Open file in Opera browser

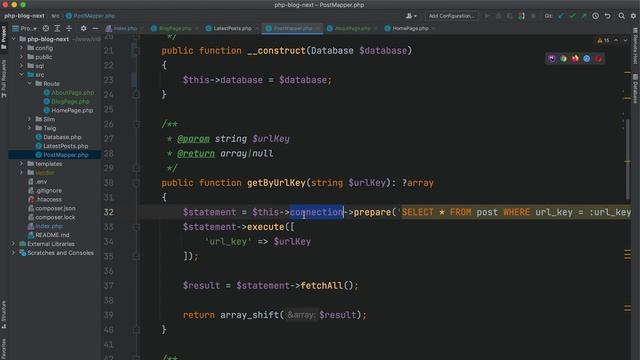pyautogui.click(x=598, y=59)
